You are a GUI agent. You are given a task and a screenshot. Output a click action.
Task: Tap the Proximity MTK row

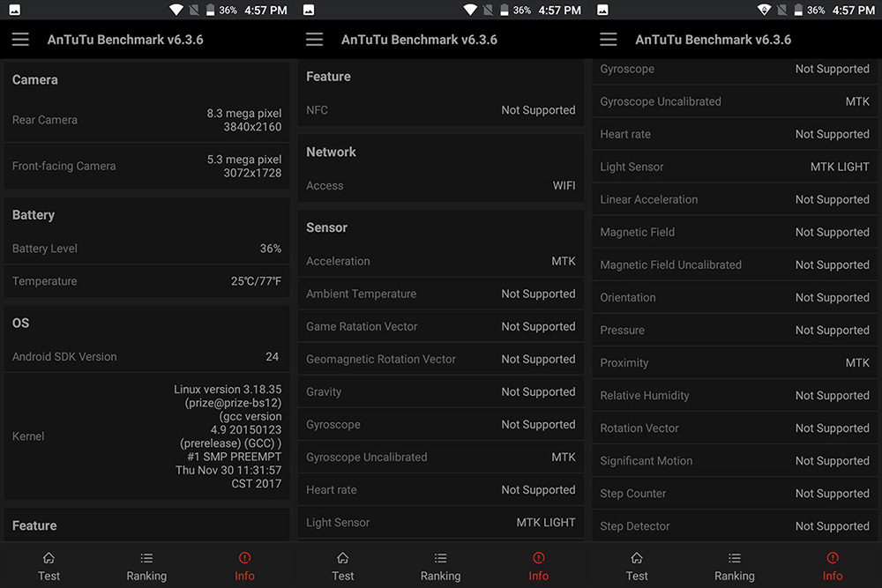point(735,362)
